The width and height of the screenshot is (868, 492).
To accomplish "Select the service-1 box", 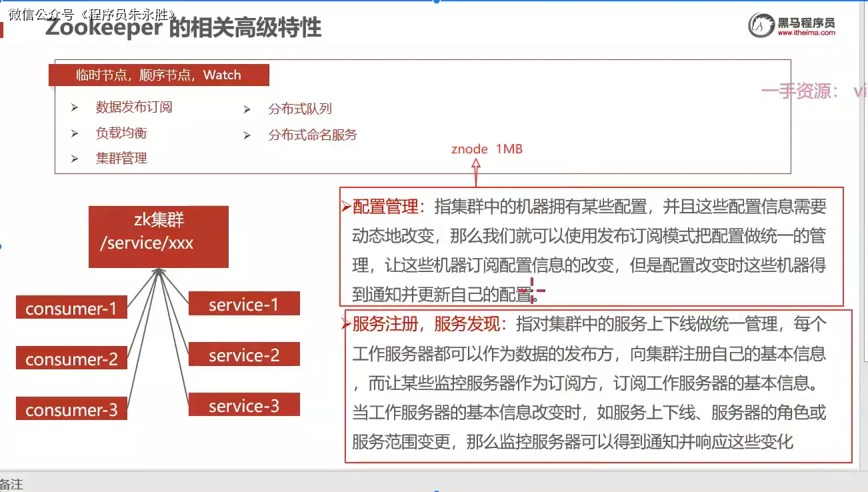I will (244, 304).
